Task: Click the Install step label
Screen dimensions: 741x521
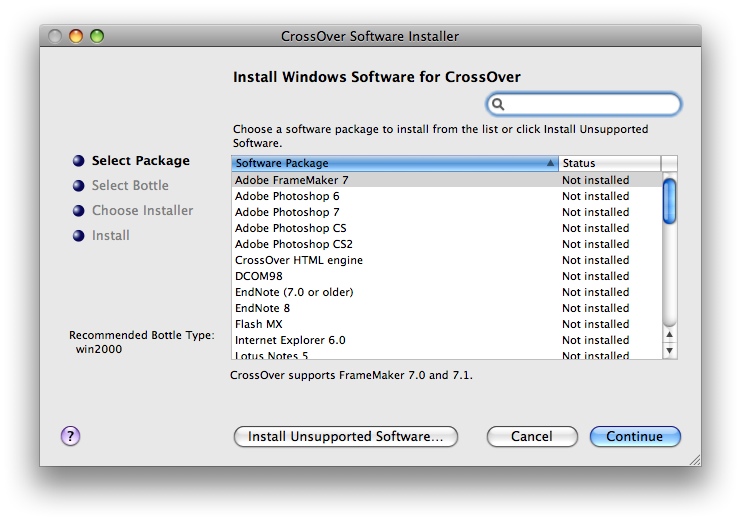Action: (x=111, y=235)
